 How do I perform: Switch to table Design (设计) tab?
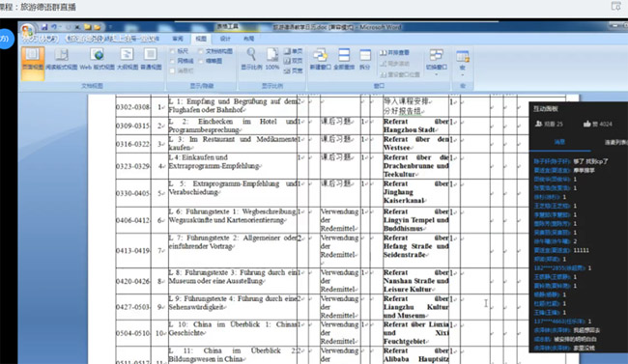click(x=225, y=39)
